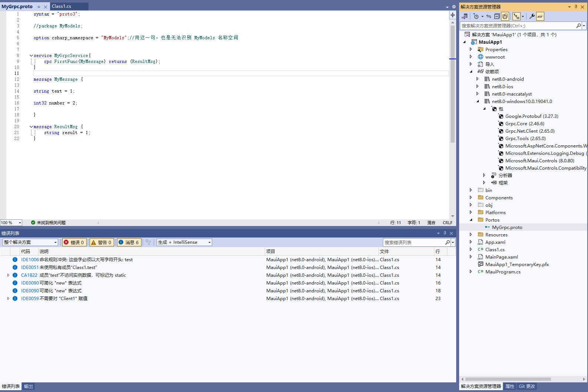This screenshot has width=588, height=392.
Task: Toggle the Warnings 0 filter button
Action: coord(101,242)
